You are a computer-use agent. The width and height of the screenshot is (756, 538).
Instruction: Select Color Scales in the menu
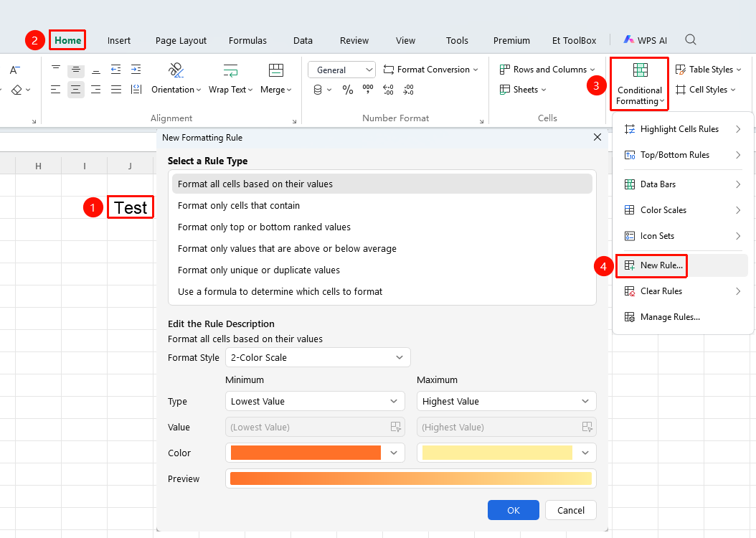683,210
